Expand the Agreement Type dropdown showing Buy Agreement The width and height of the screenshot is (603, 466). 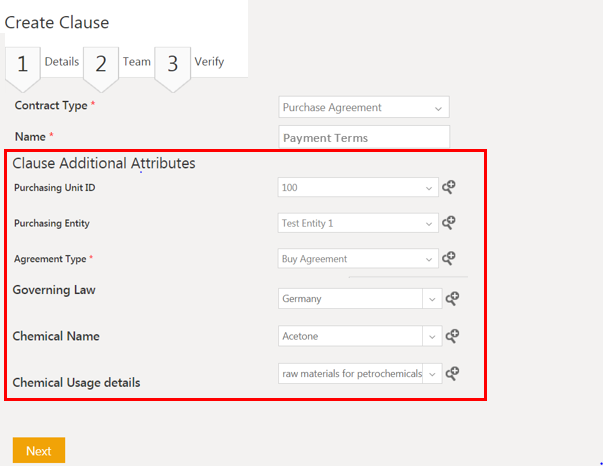pyautogui.click(x=358, y=259)
